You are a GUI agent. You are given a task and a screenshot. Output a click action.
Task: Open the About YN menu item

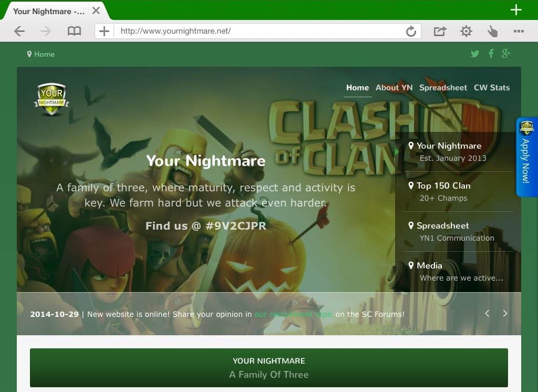pos(394,88)
